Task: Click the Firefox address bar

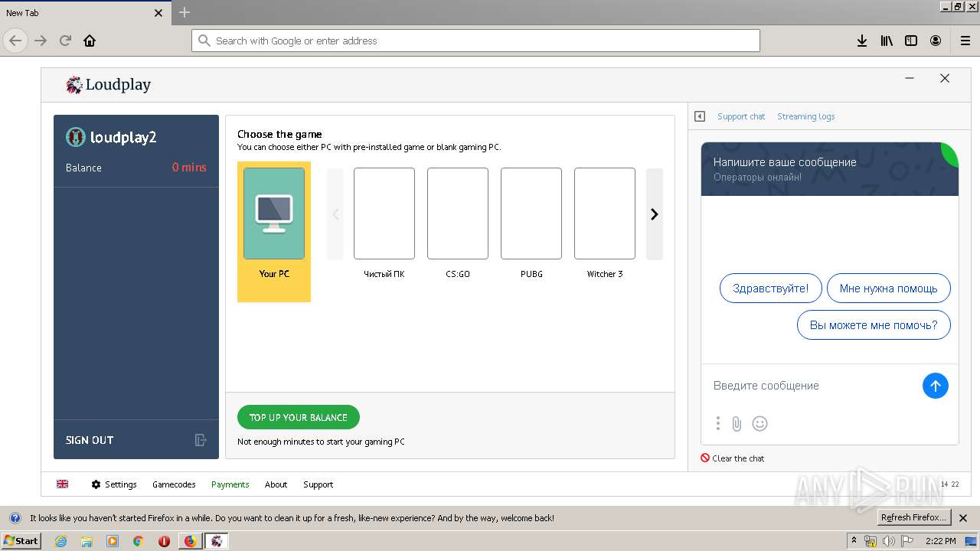Action: click(x=475, y=41)
